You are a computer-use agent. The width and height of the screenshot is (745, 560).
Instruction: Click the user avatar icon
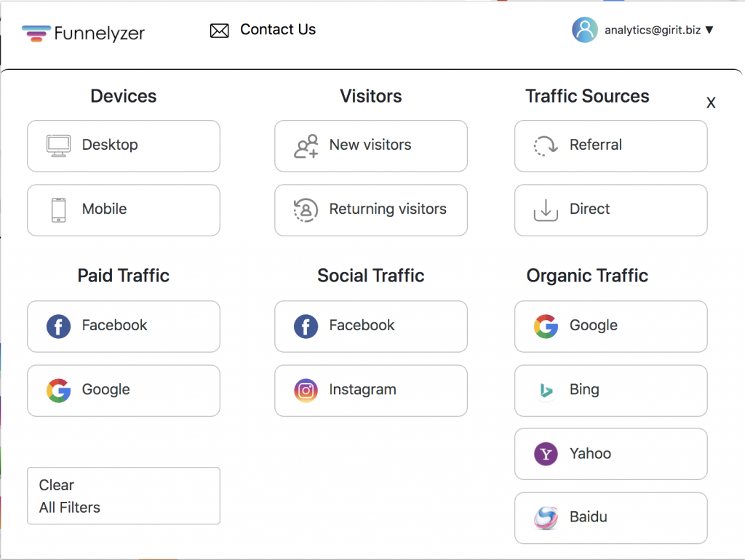[584, 30]
